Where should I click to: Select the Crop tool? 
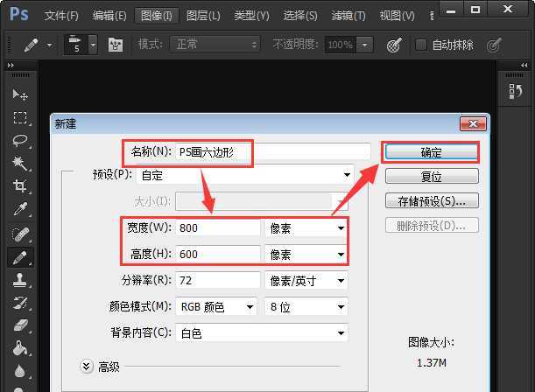20,186
